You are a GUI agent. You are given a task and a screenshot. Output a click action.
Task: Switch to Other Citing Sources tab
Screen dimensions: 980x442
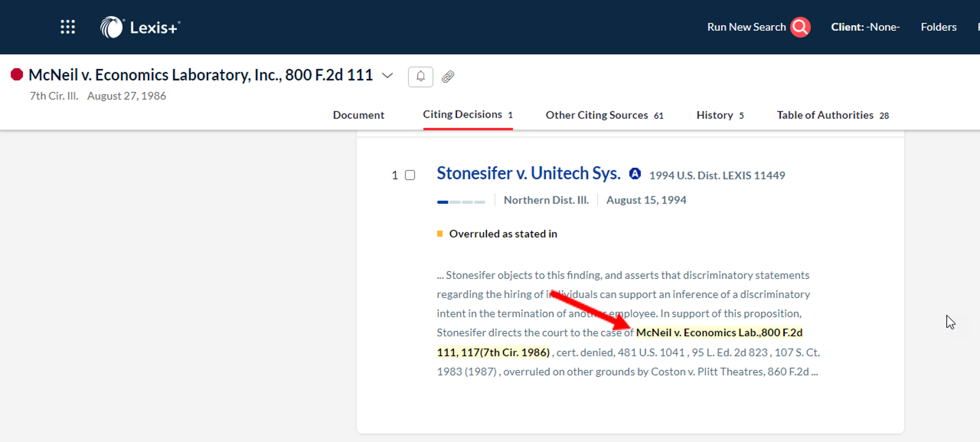[x=604, y=115]
